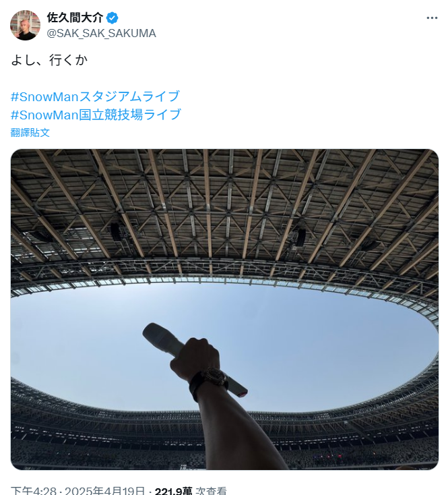Click the blue verified badge icon

(113, 18)
